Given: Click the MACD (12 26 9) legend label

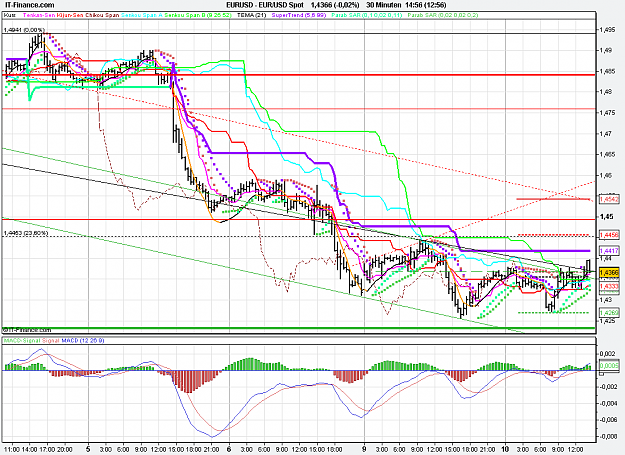Looking at the screenshot, I should 83,341.
